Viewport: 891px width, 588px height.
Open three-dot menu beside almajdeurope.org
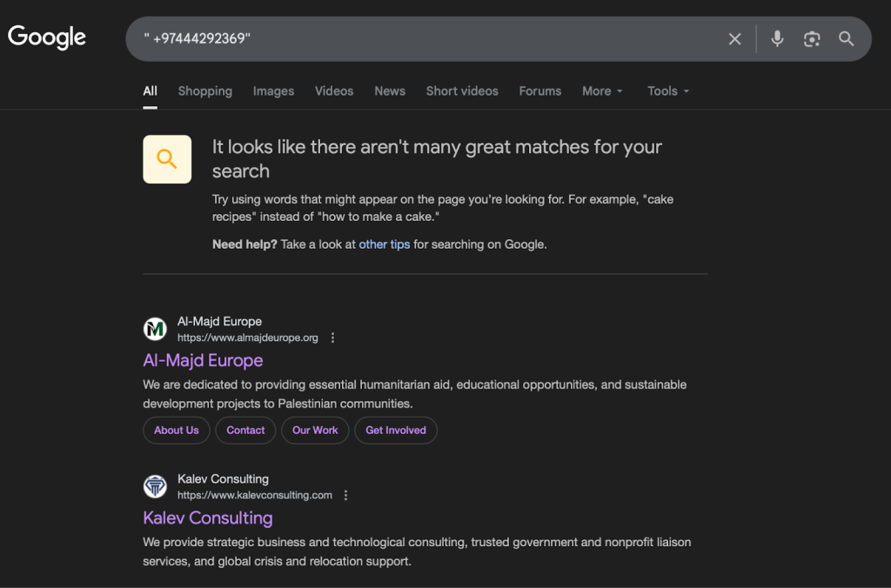point(332,337)
